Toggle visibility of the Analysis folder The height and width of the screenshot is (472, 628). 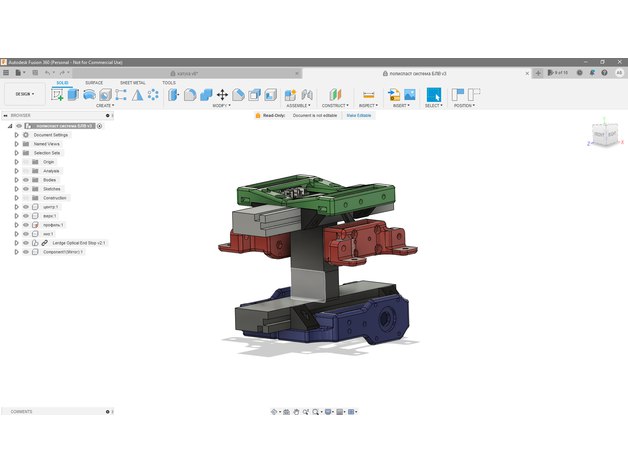(26, 171)
